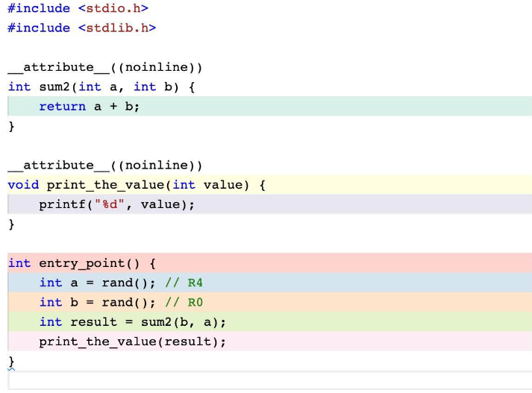Click the "// R0" comment

pyautogui.click(x=184, y=302)
